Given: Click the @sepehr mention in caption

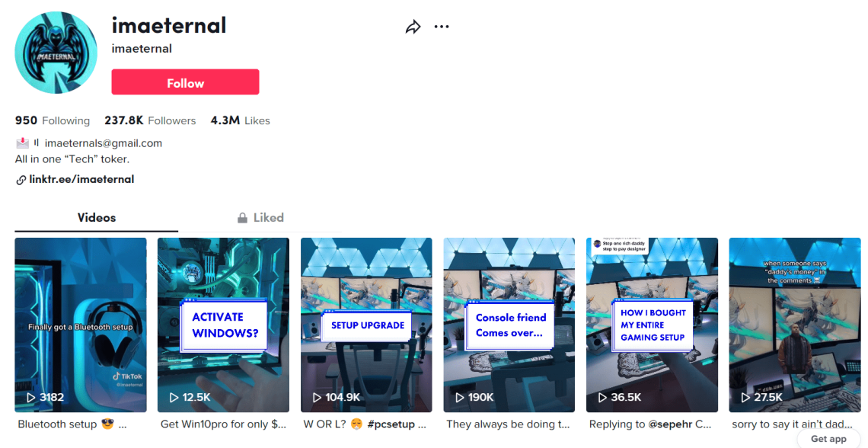Looking at the screenshot, I should [670, 424].
